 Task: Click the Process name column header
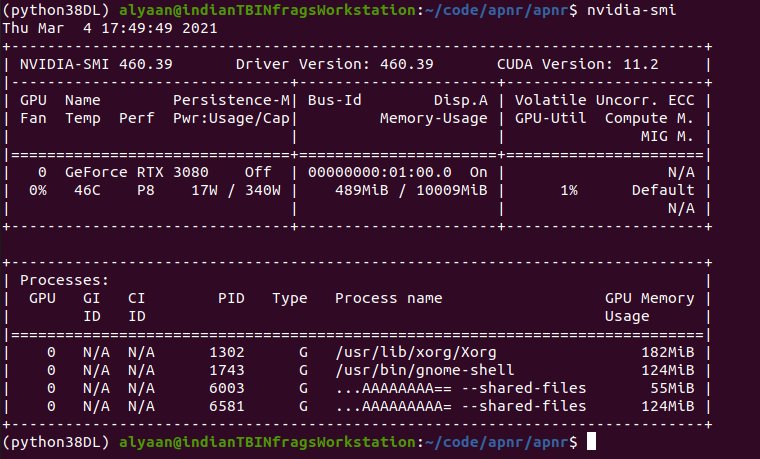389,298
